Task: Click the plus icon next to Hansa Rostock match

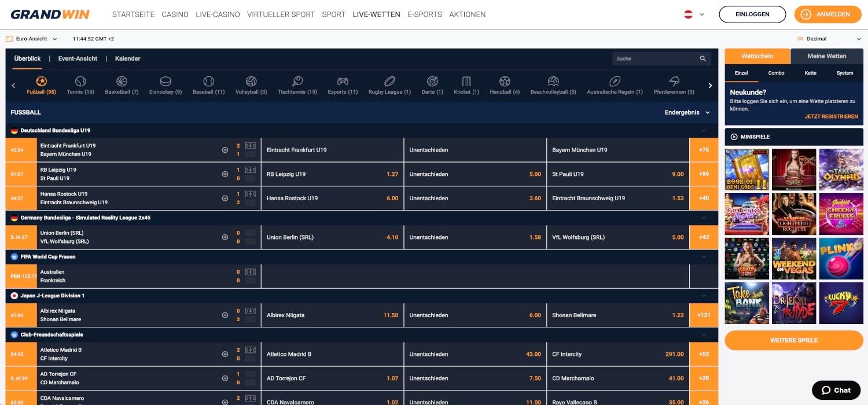Action: tap(225, 197)
